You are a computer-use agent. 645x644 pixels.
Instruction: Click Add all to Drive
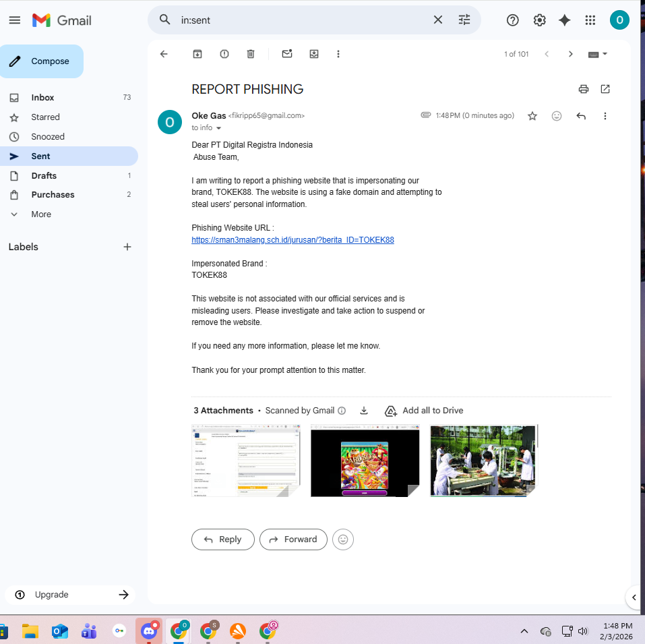tap(424, 411)
